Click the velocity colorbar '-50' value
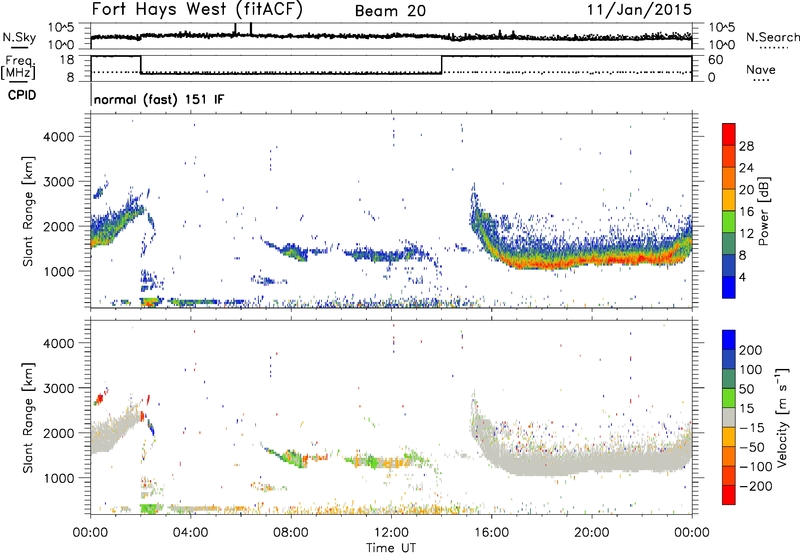The width and height of the screenshot is (800, 554). tap(751, 447)
